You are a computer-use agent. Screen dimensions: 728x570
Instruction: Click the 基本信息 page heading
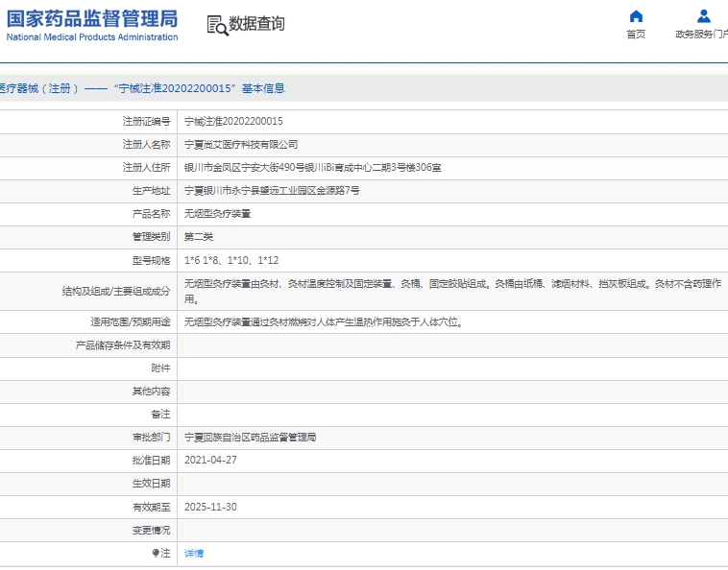[x=263, y=88]
